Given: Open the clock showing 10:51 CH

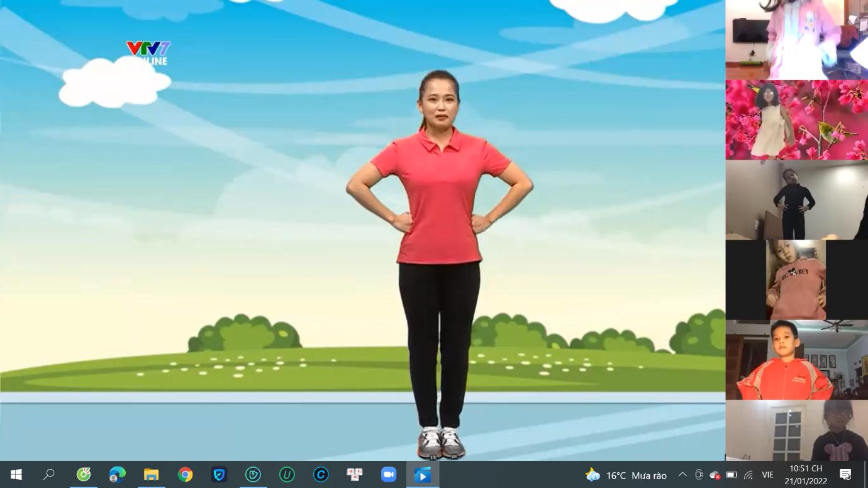Looking at the screenshot, I should coord(806,475).
